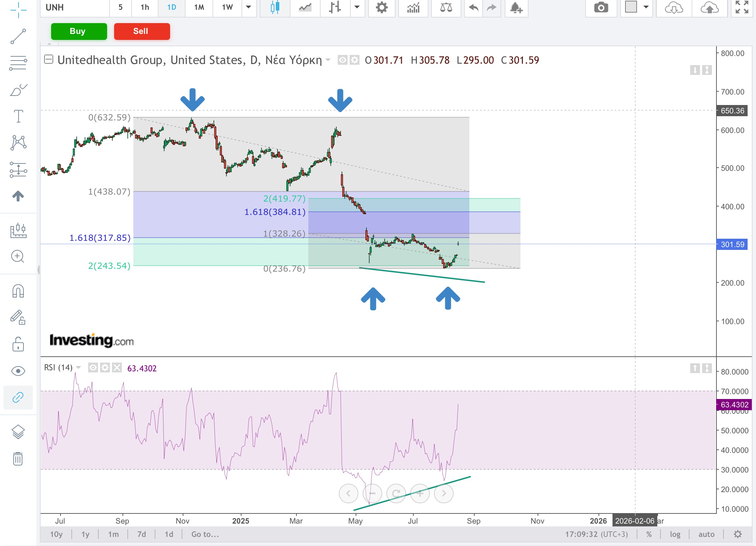Toggle fullscreen mode

coord(742,7)
